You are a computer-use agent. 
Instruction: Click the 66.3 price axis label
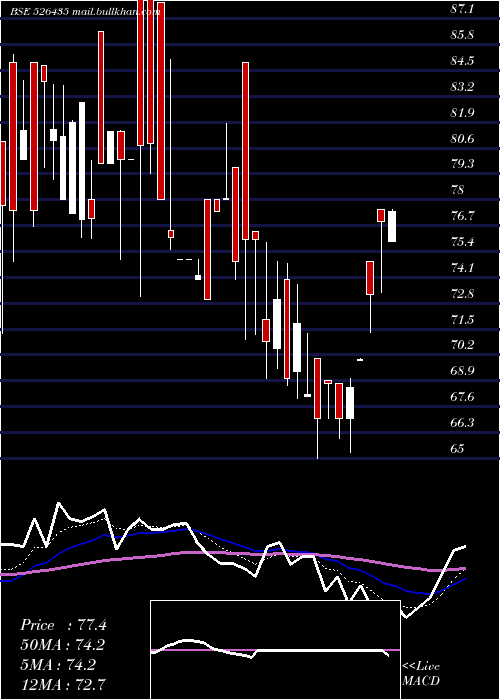[462, 423]
